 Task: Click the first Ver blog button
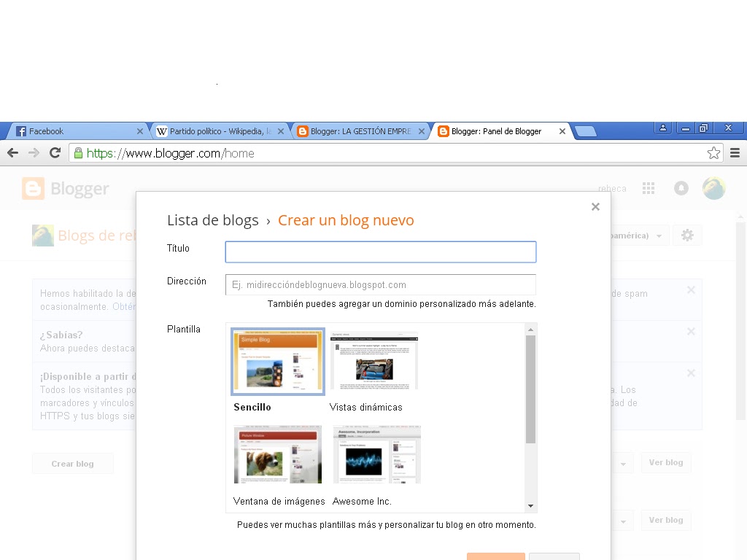(x=666, y=462)
